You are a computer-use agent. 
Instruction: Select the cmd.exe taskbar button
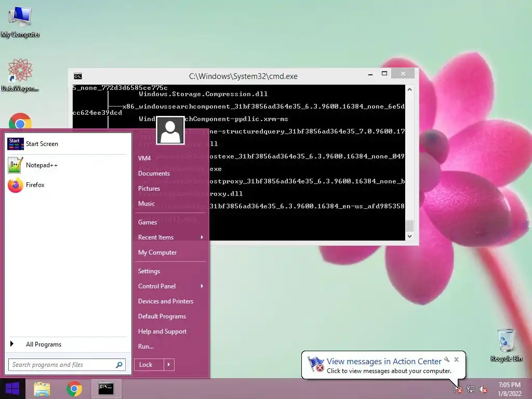tap(106, 389)
